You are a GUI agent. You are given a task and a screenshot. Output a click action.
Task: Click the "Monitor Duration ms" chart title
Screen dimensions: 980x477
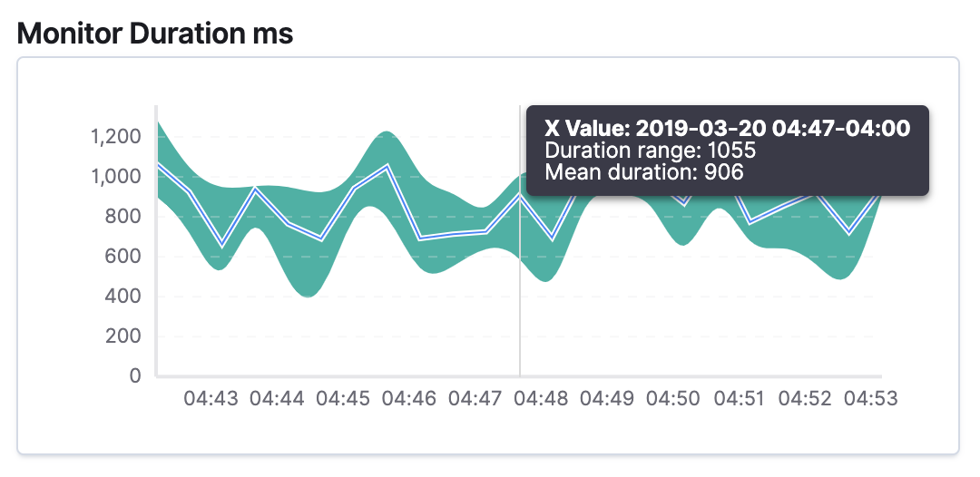point(155,34)
